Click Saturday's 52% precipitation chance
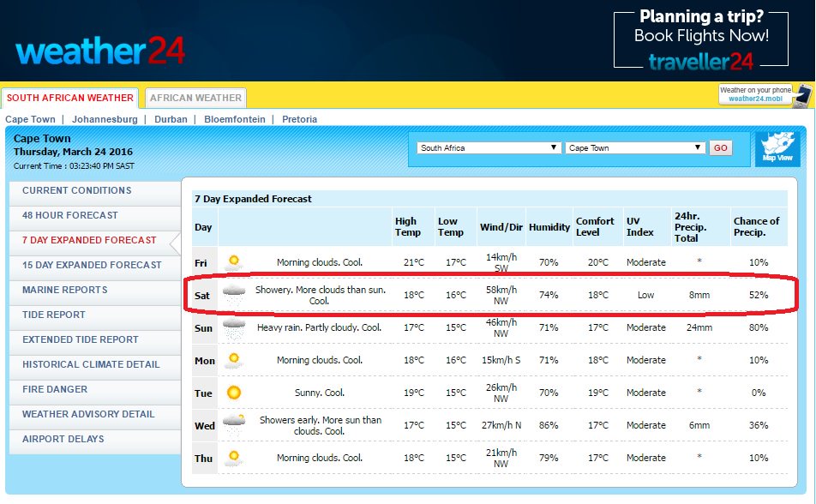Viewport: 816px width, 504px height. [759, 295]
